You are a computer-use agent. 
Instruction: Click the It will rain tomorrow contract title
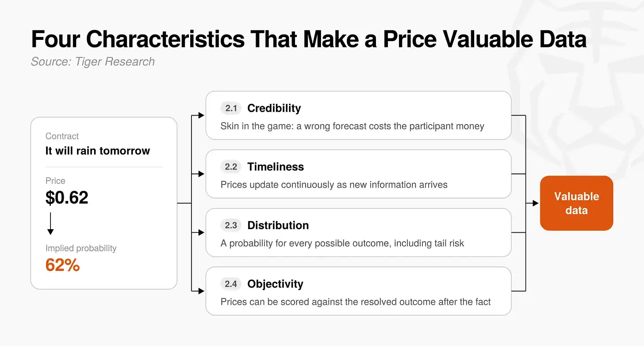[x=98, y=151]
